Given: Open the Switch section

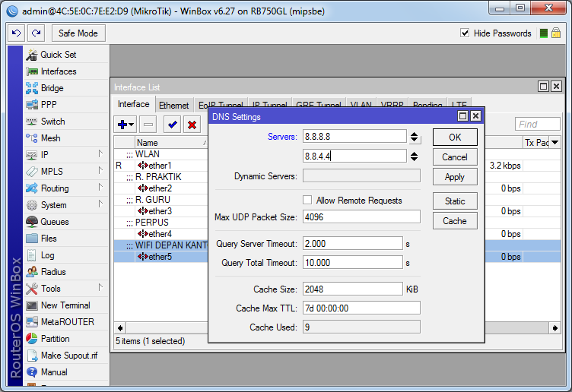Looking at the screenshot, I should click(x=66, y=122).
